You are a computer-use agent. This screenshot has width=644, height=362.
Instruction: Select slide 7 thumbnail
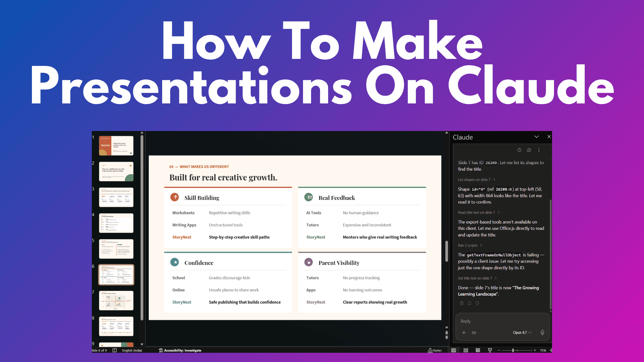[x=116, y=300]
